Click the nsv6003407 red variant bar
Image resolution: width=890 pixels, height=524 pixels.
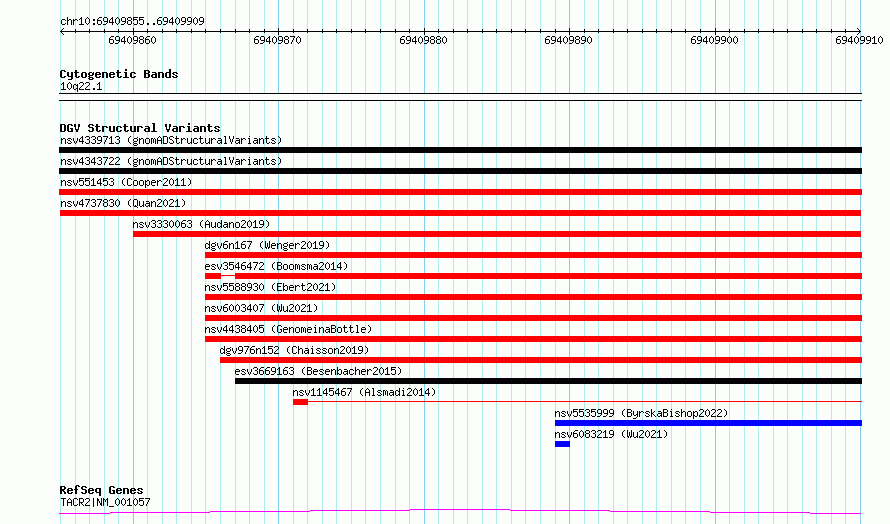(534, 318)
